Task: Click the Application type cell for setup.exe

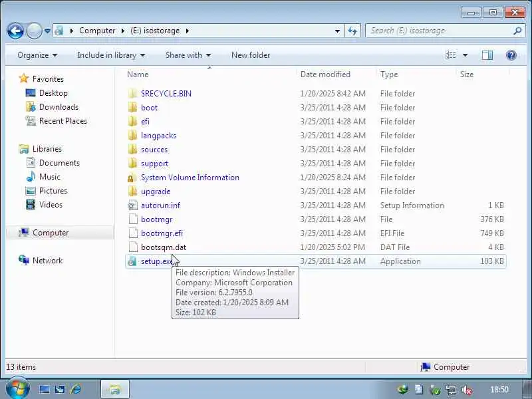Action: point(400,261)
